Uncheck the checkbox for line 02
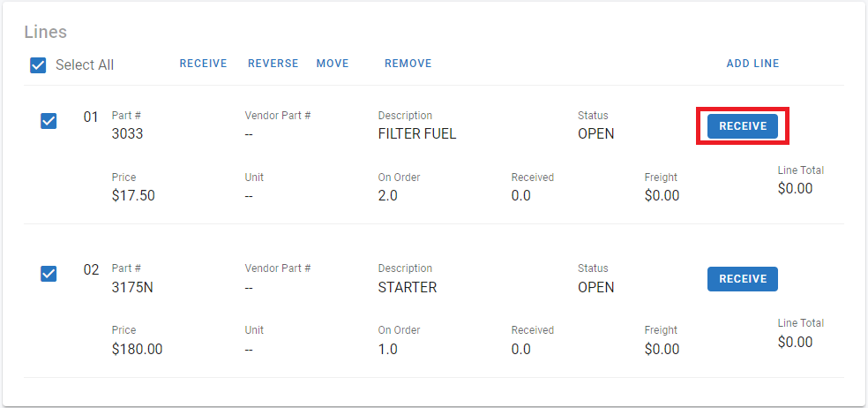Image resolution: width=868 pixels, height=408 pixels. coord(49,274)
